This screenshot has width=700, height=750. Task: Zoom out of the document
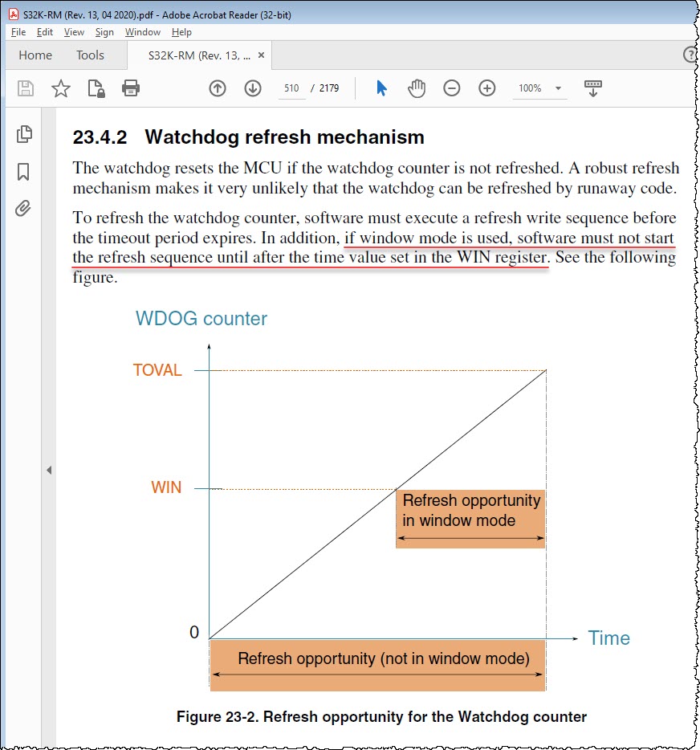[x=451, y=88]
